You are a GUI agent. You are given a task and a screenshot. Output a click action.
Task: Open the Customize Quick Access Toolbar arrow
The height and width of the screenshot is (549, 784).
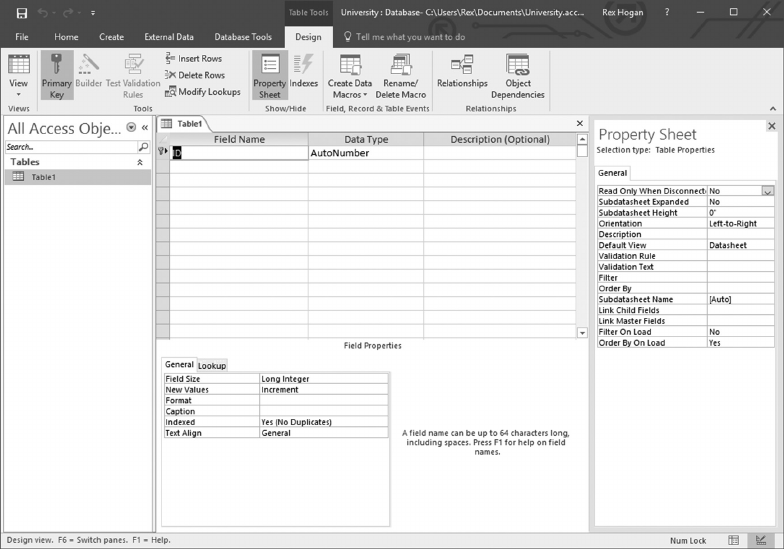pos(93,13)
